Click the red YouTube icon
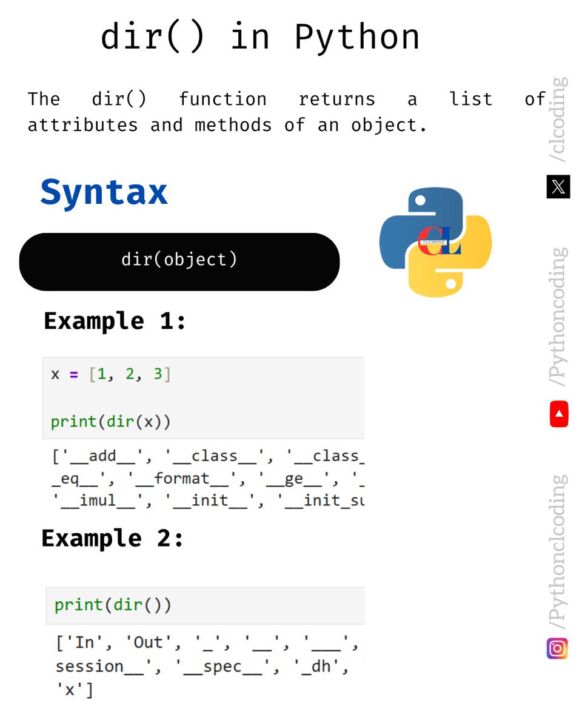This screenshot has width=582, height=728. (x=559, y=414)
